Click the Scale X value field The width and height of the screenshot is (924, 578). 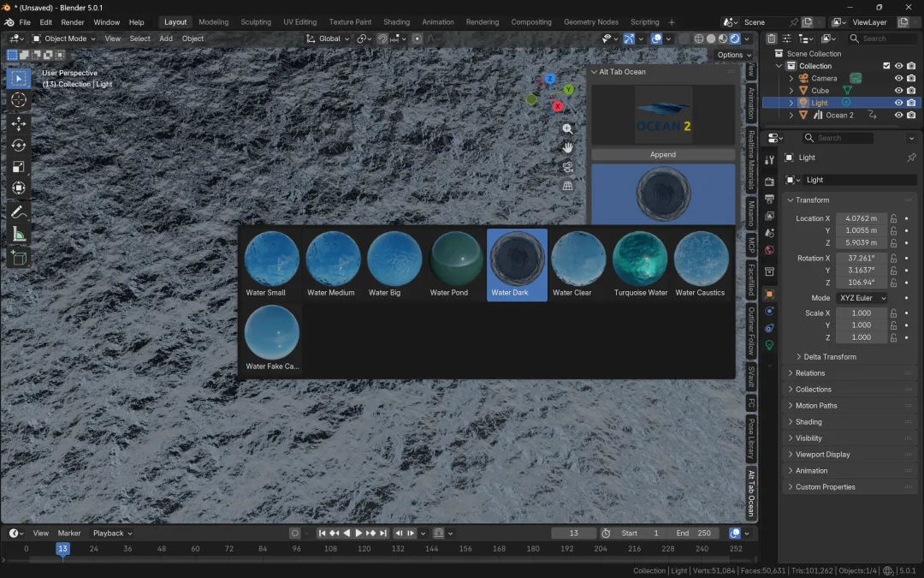pos(861,313)
